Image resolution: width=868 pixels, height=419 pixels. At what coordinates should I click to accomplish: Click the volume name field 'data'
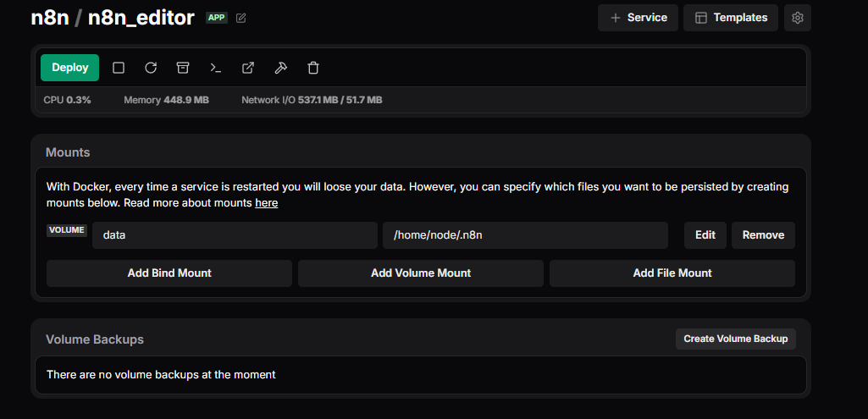point(235,235)
